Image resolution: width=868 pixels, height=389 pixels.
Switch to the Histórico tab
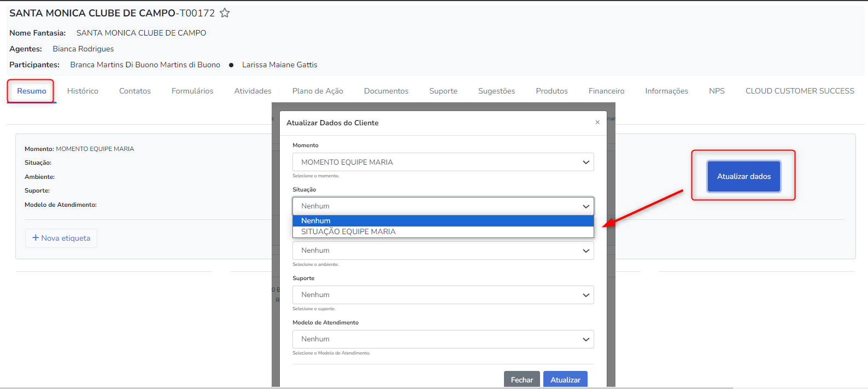point(83,91)
